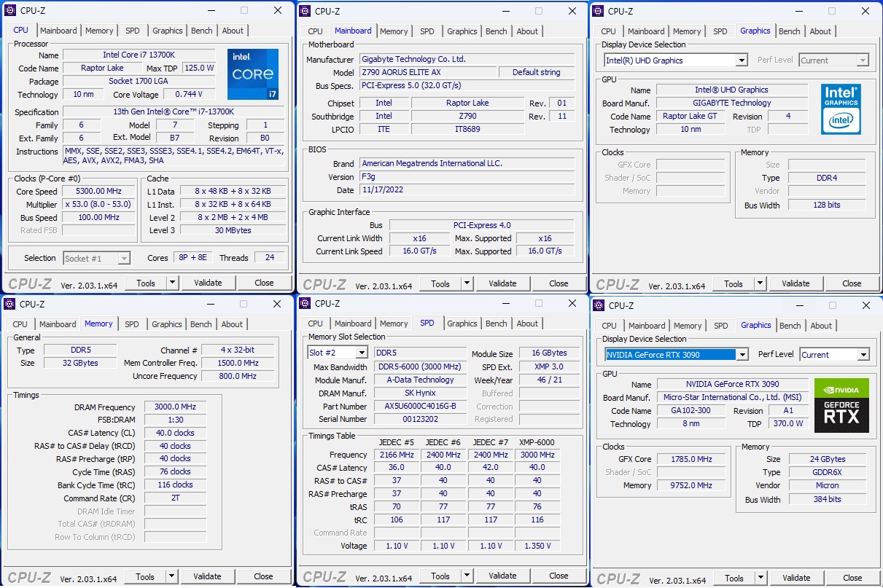Click the NVIDIA GeForce RTX logo
This screenshot has height=588, width=883.
[841, 406]
